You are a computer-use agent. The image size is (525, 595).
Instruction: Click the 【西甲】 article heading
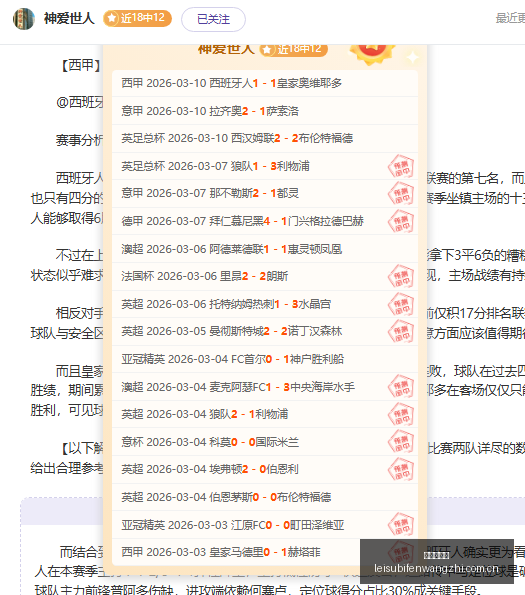pos(81,65)
